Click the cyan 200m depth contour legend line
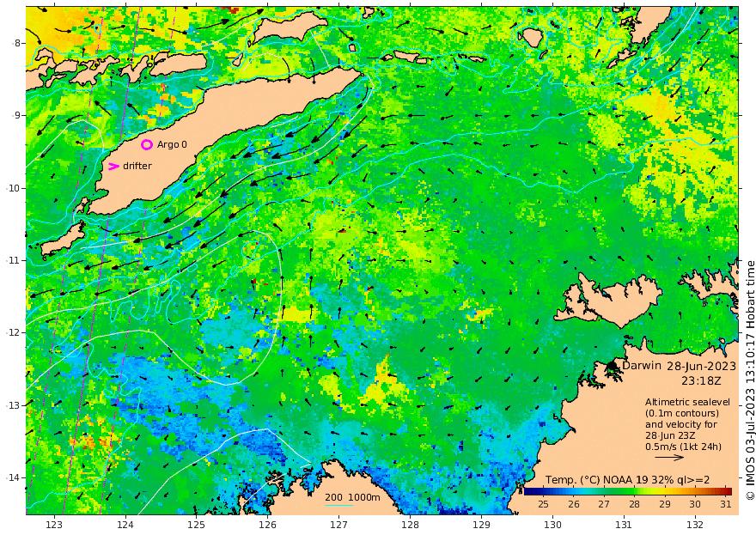Viewport: 756px width, 541px height. coord(339,505)
